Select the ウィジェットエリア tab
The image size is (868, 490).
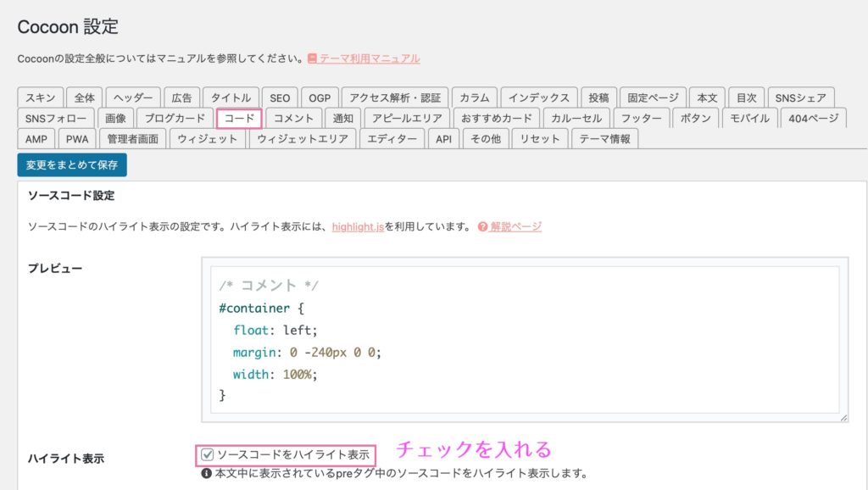(x=303, y=138)
